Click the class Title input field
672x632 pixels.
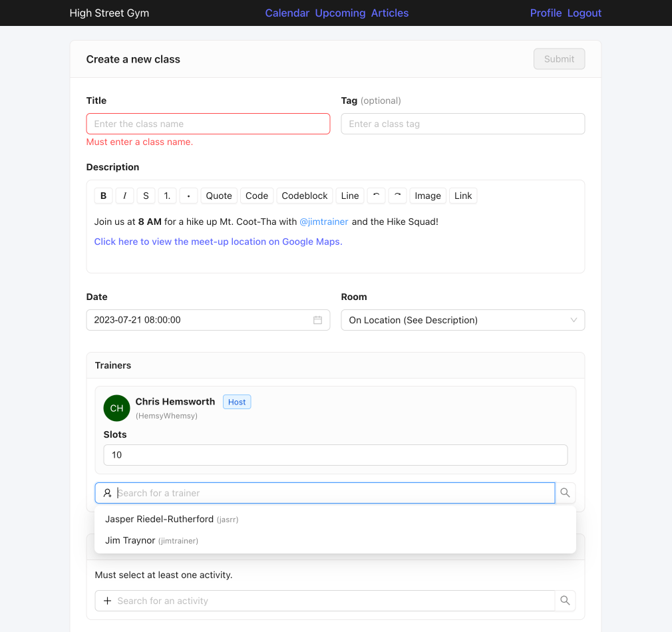(x=208, y=124)
